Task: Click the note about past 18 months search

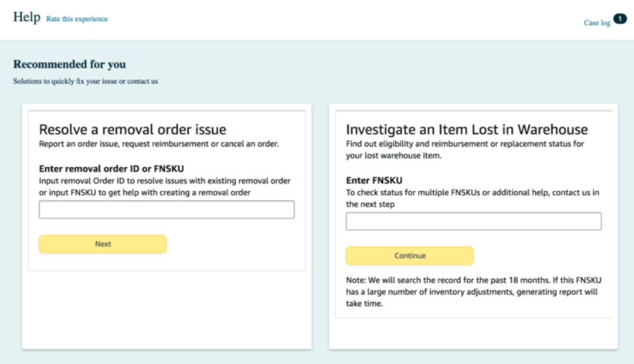Action: (x=473, y=292)
